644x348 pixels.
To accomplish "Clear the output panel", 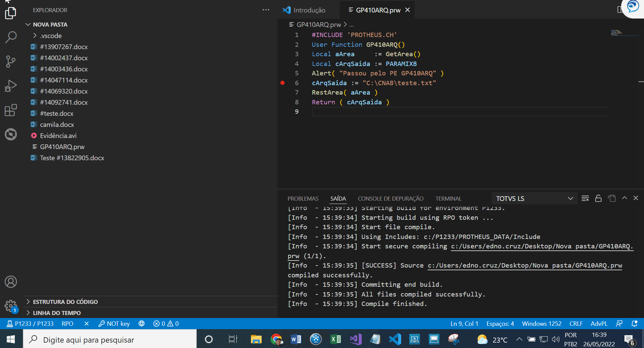I will 585,198.
